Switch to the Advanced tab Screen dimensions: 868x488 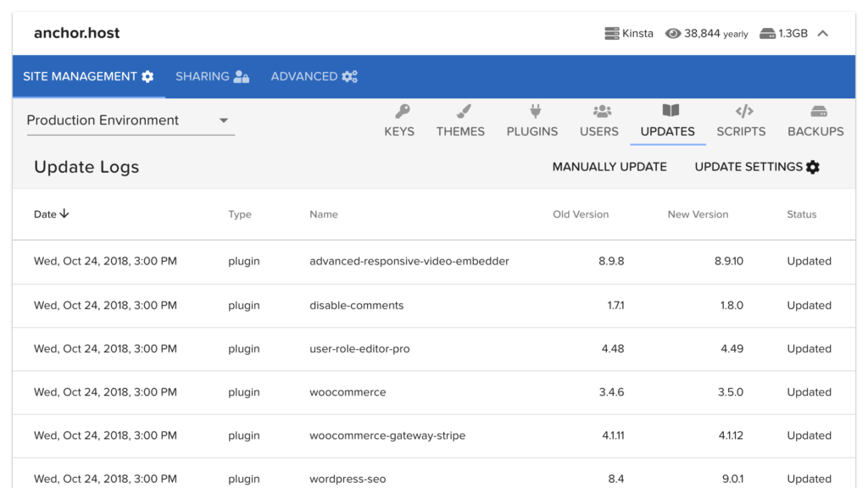[x=314, y=76]
